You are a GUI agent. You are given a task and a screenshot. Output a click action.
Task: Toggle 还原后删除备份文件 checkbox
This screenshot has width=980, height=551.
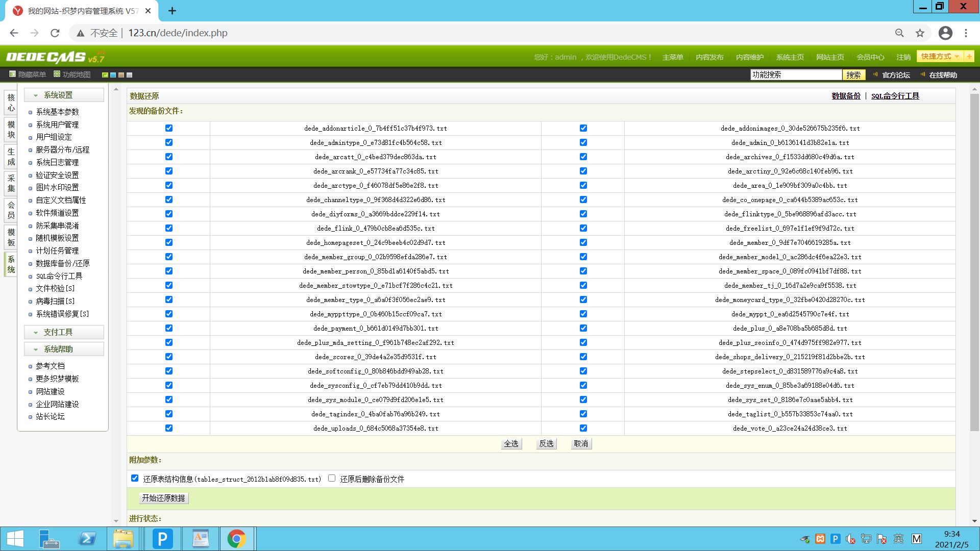[332, 478]
